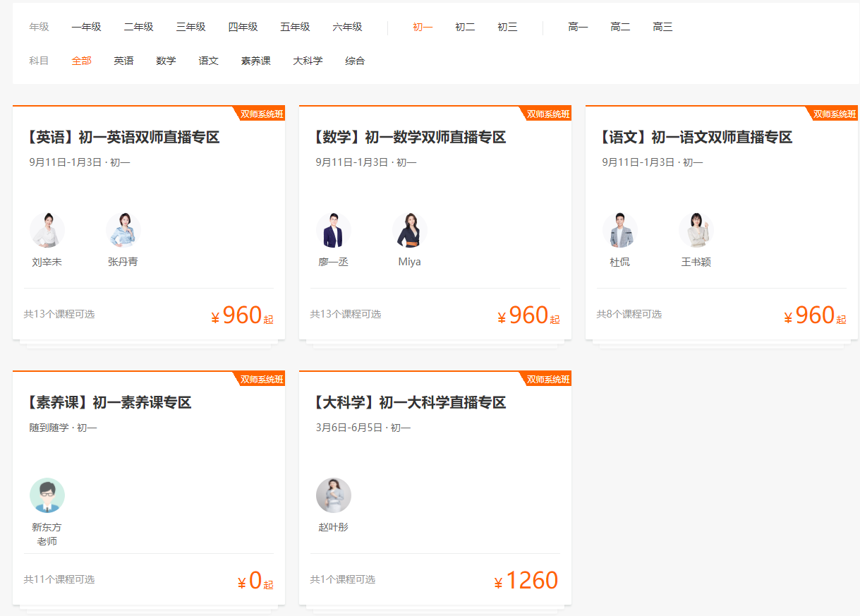Image resolution: width=860 pixels, height=616 pixels.
Task: Click the 新东方老师 cartoon avatar
Action: (47, 495)
